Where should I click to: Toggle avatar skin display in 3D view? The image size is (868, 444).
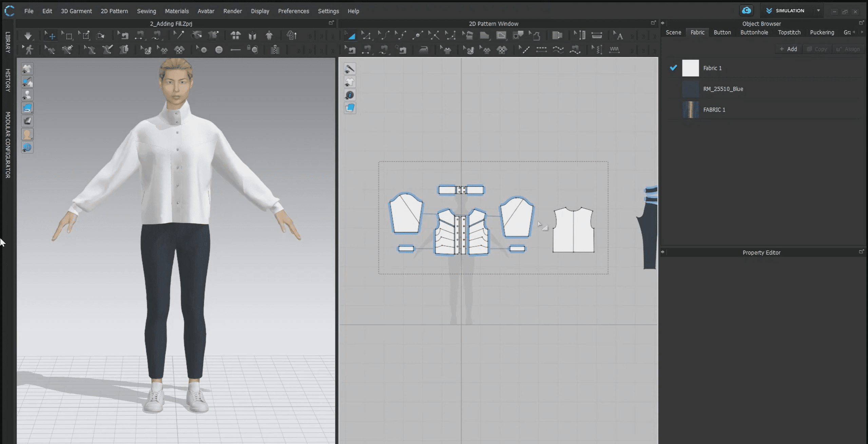point(27,134)
